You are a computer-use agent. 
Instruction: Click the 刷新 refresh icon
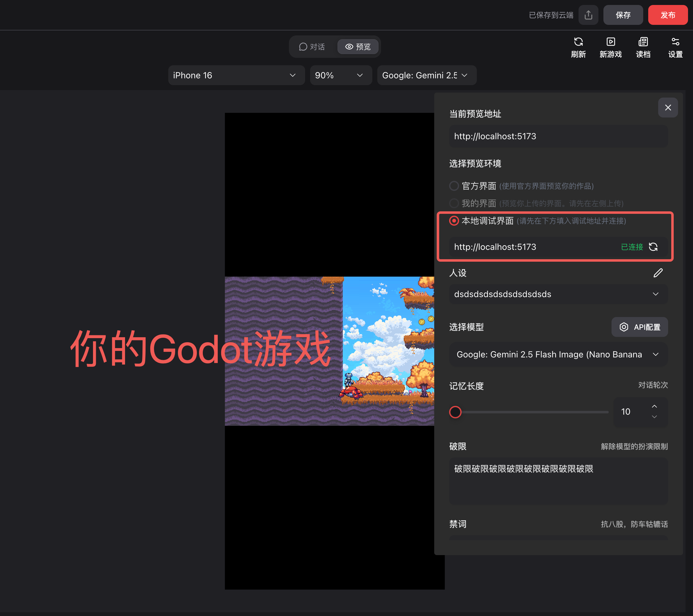578,42
